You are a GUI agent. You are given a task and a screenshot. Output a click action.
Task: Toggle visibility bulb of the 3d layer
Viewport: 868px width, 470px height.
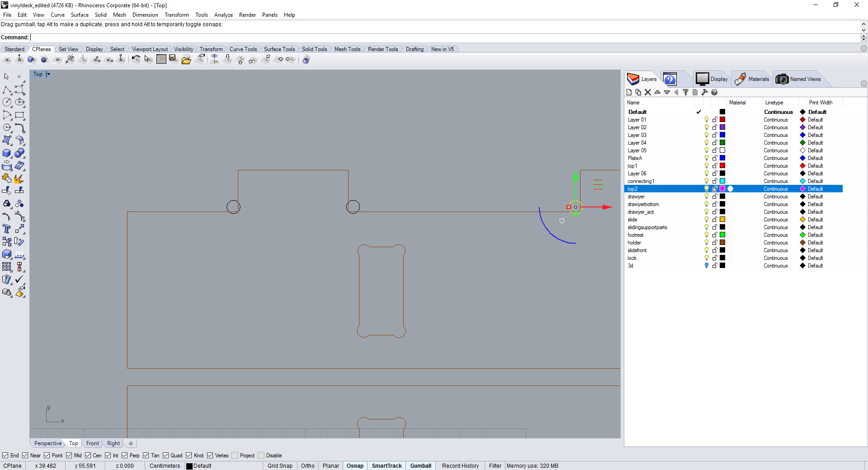(707, 266)
